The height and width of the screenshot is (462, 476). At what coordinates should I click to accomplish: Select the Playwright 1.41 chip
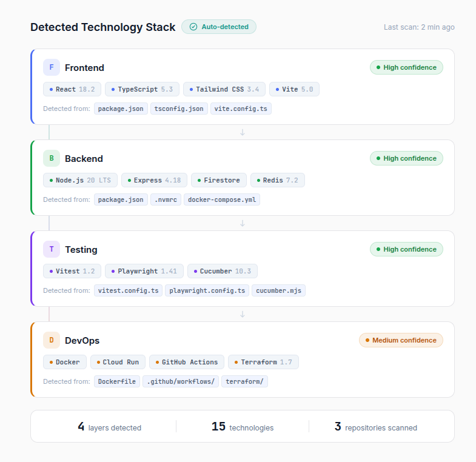click(x=144, y=271)
